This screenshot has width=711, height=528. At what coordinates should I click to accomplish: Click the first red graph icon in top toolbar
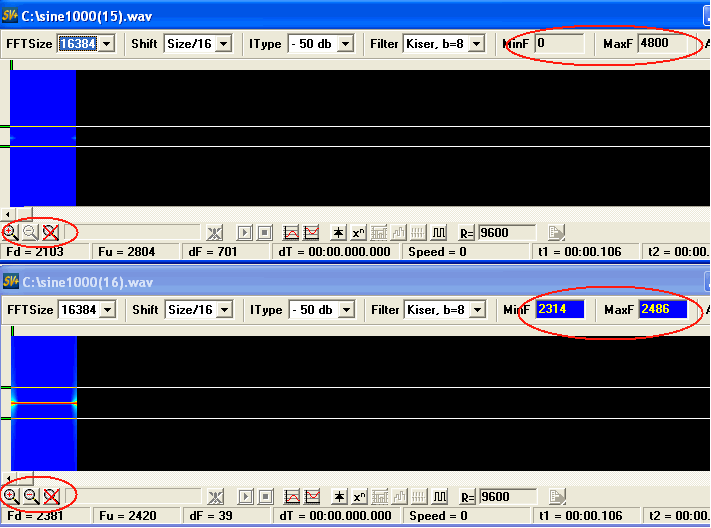click(292, 232)
